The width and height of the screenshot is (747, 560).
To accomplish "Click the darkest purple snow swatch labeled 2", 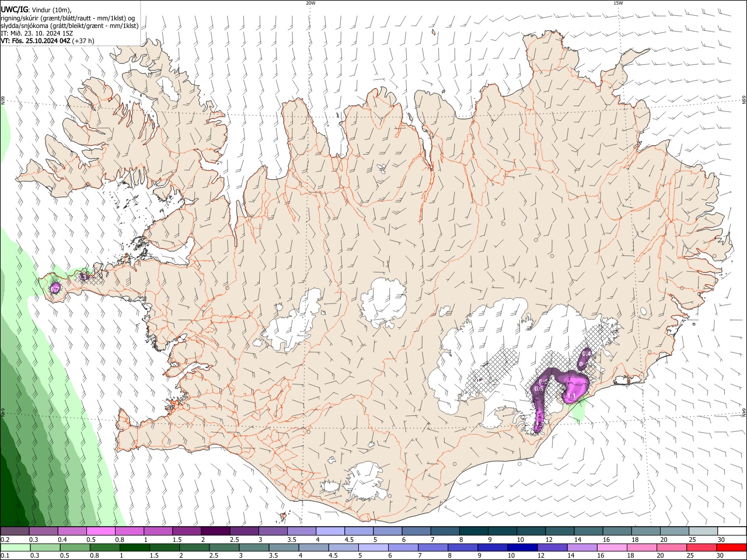I will pos(215,531).
